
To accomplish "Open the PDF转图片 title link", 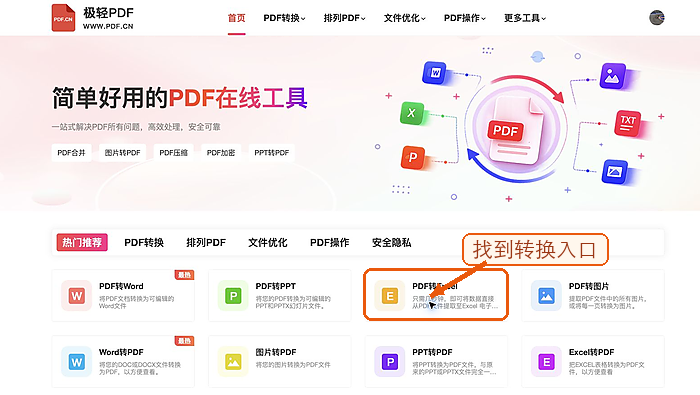I will (x=589, y=286).
